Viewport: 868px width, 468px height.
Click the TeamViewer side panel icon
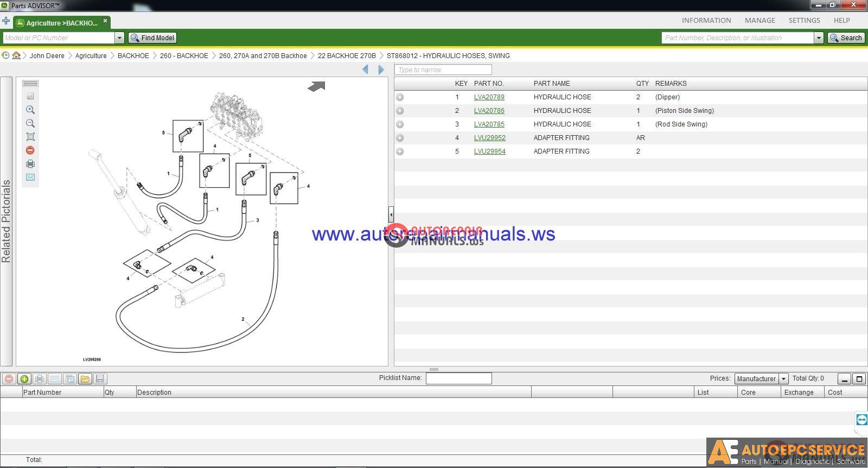(861, 420)
